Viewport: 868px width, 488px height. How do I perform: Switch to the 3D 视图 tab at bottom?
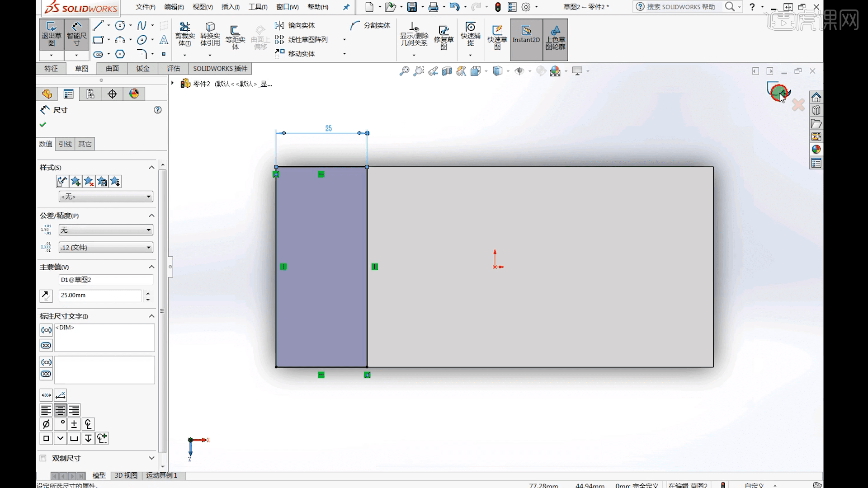125,475
